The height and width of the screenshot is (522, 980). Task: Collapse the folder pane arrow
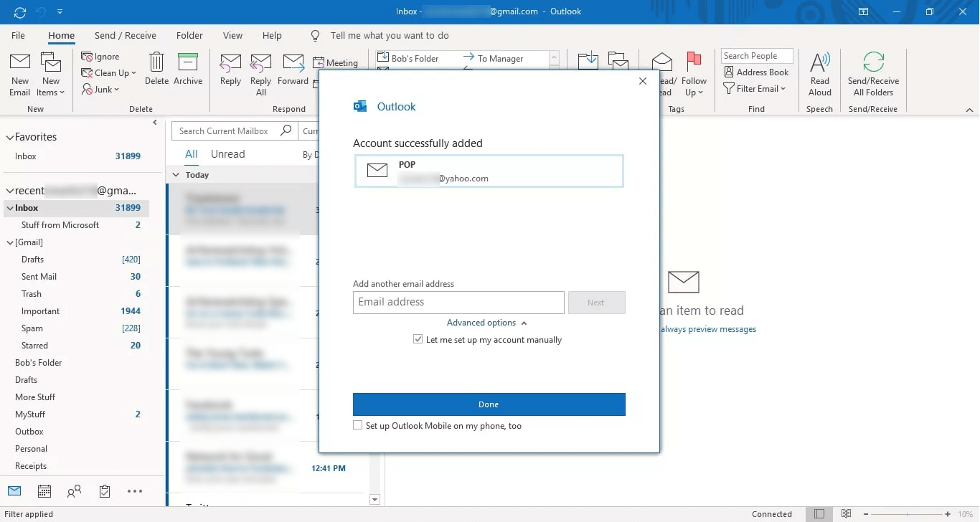point(155,123)
